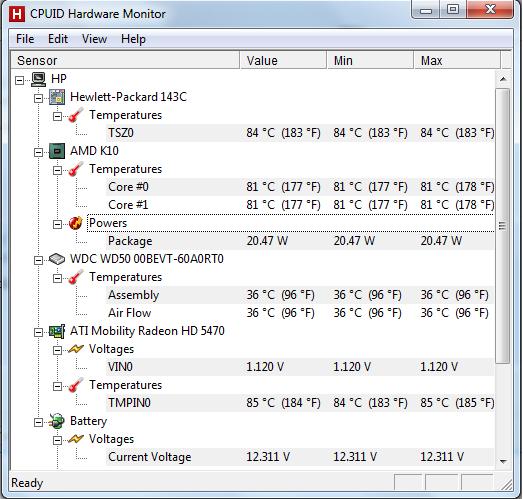Collapse Temperatures under Hewlett-Packard 143C

(x=58, y=116)
